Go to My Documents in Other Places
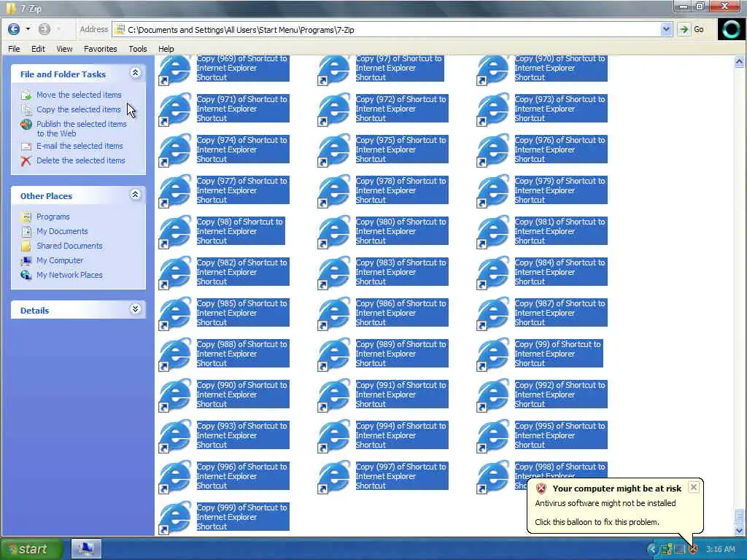 [x=63, y=231]
